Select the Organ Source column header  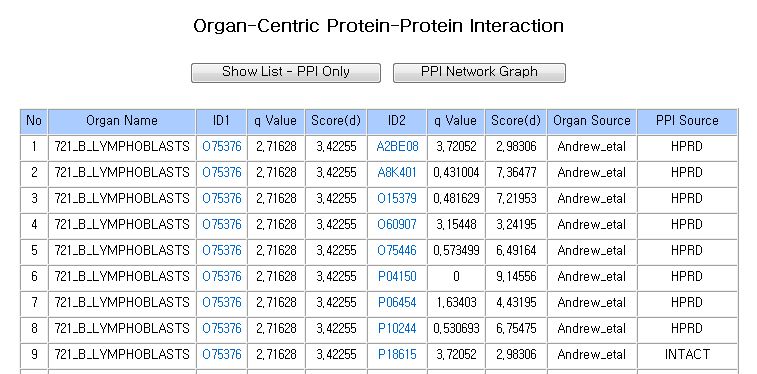coord(592,121)
